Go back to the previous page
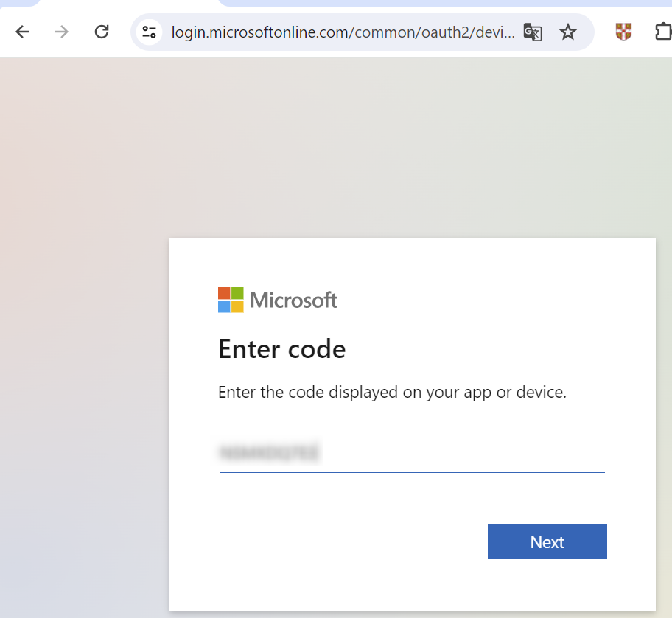The image size is (672, 618). tap(22, 32)
